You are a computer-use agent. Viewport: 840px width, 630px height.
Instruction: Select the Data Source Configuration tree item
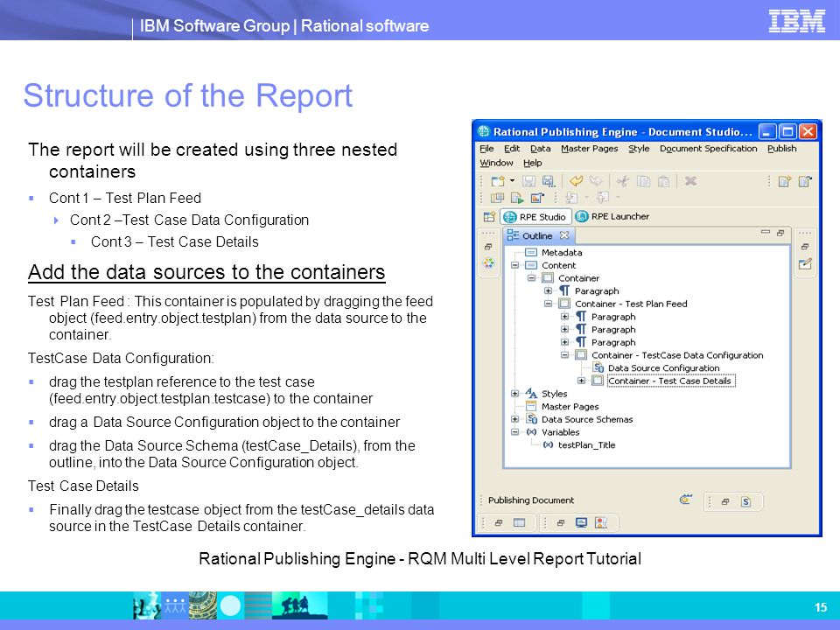(663, 368)
